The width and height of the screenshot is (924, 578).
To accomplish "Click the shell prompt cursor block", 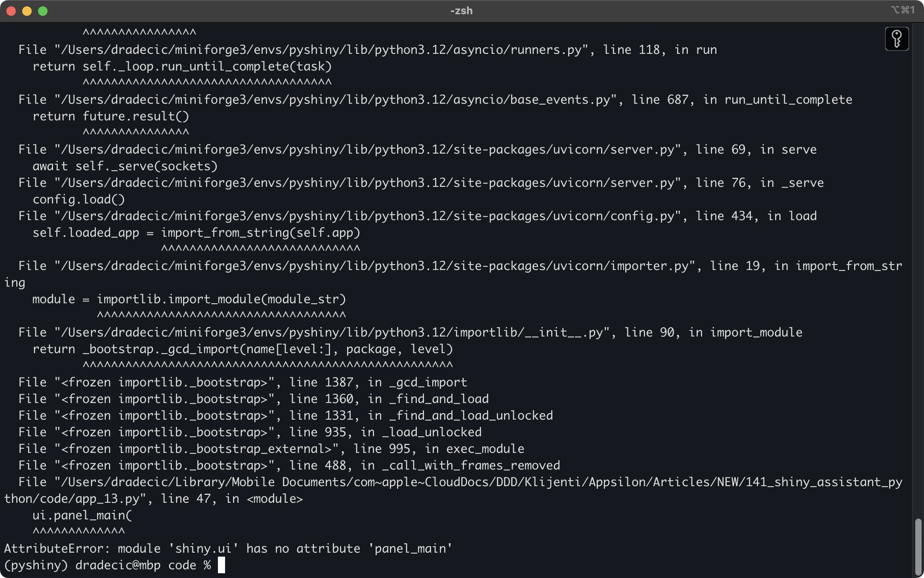I will [221, 565].
